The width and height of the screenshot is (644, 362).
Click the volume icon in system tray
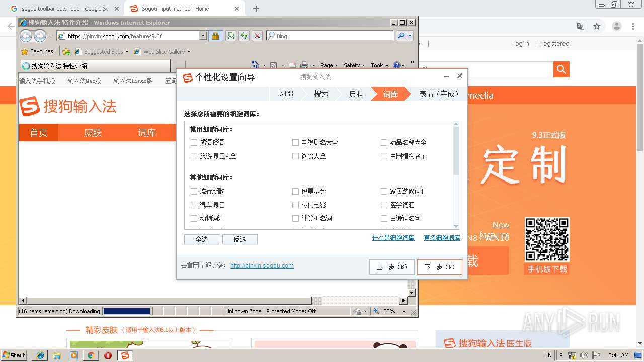point(584,355)
